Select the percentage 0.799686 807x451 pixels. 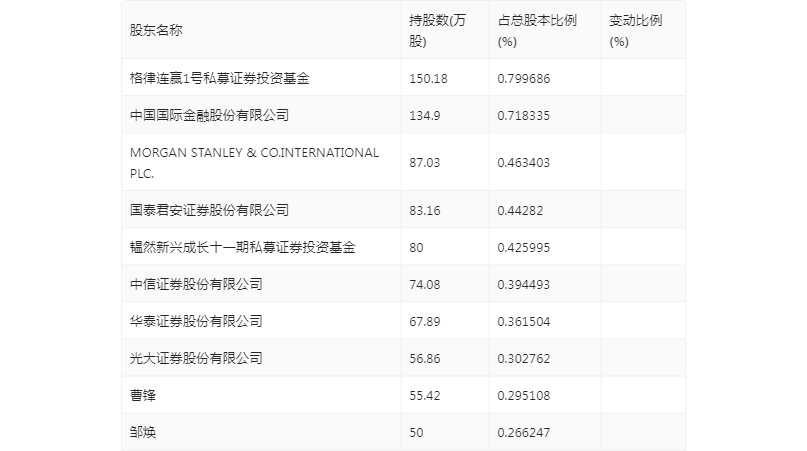coord(523,79)
